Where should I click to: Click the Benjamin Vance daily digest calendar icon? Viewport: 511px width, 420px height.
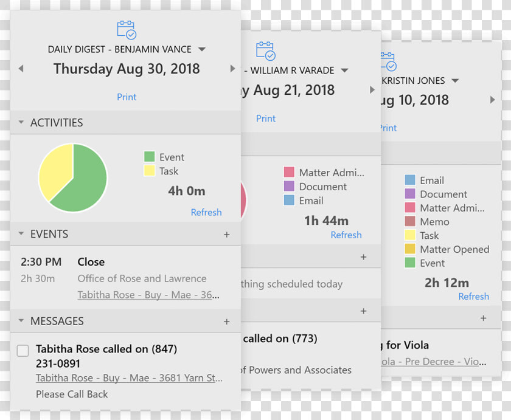[127, 30]
